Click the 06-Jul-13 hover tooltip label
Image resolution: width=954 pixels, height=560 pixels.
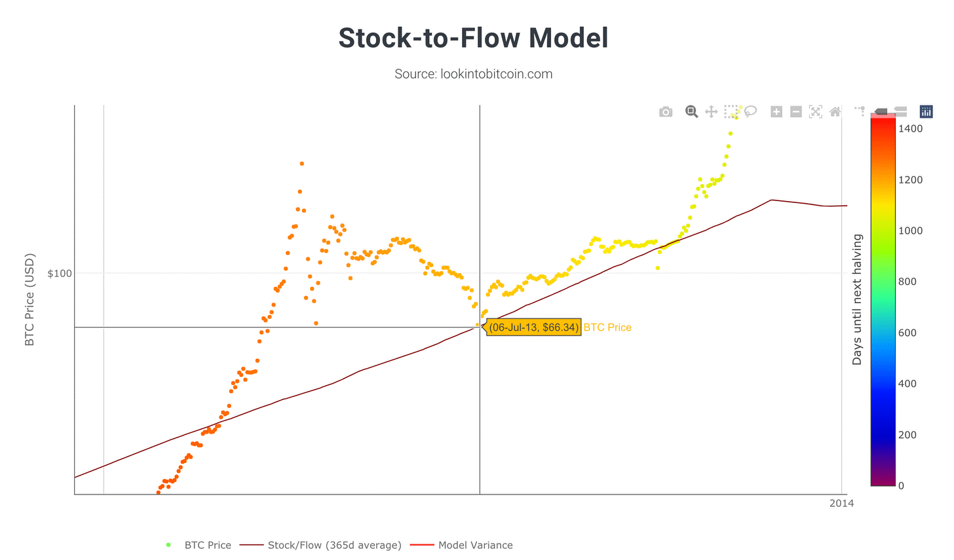click(x=534, y=327)
